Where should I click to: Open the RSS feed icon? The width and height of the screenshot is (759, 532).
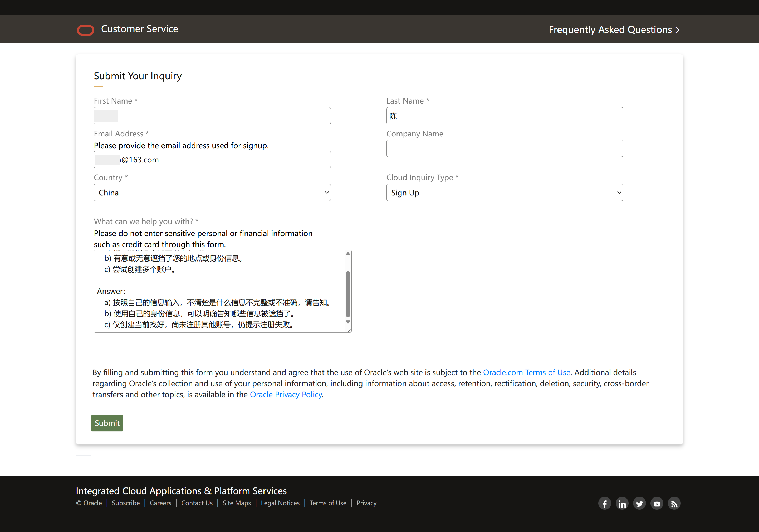click(674, 504)
